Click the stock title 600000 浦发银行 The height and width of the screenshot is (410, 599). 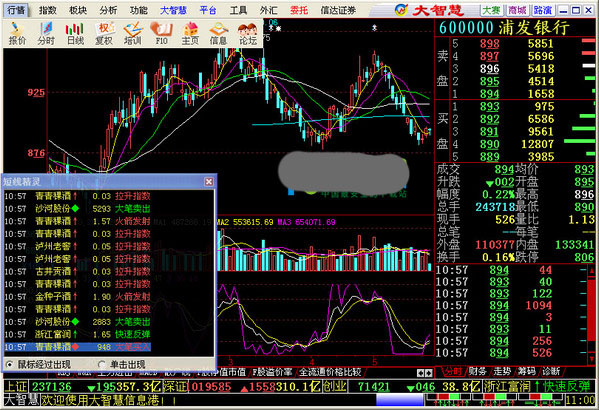(504, 28)
